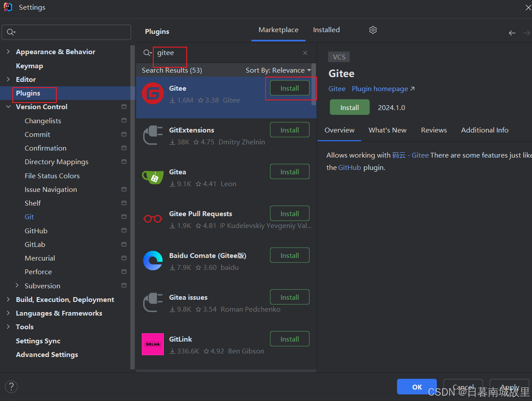The image size is (532, 401).
Task: Clear the plugin search field
Action: coord(305,53)
